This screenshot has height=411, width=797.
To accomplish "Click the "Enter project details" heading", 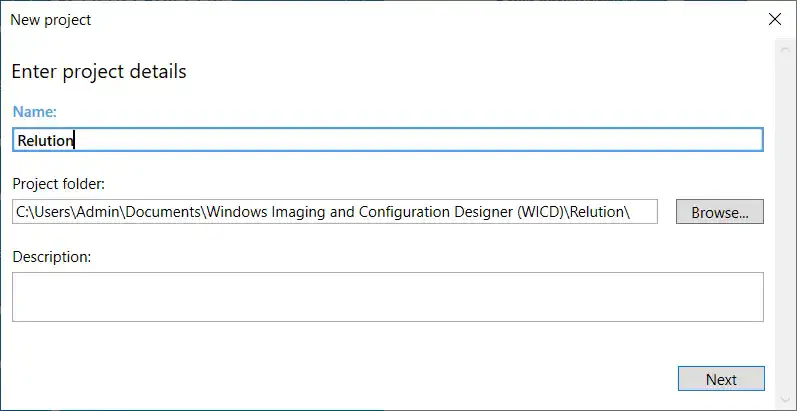I will coord(98,71).
